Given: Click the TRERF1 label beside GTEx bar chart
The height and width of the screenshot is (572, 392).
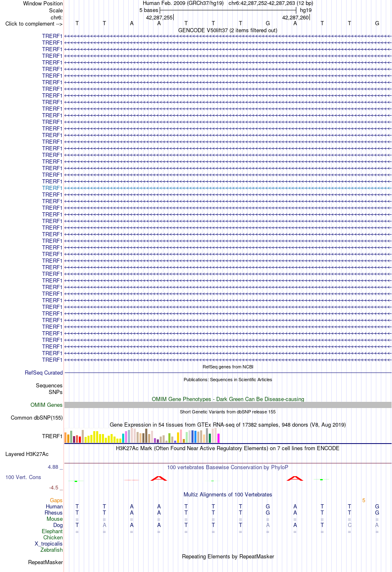Looking at the screenshot, I should pos(52,436).
